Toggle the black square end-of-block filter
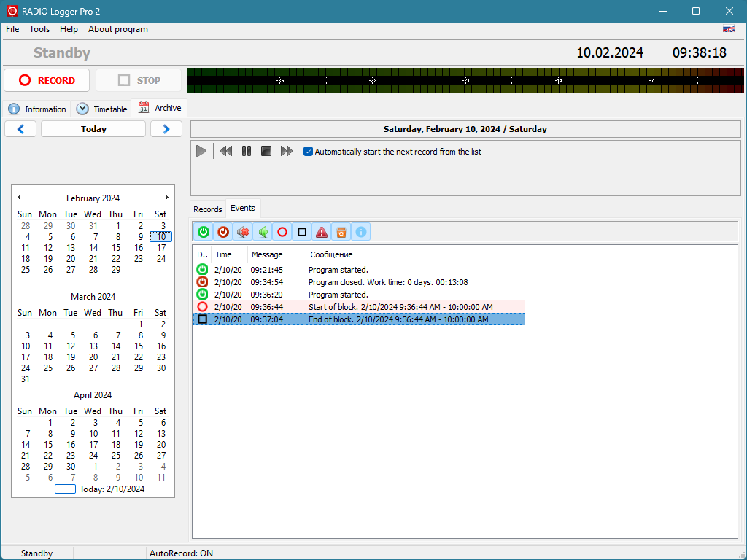This screenshot has width=747, height=560. tap(301, 232)
